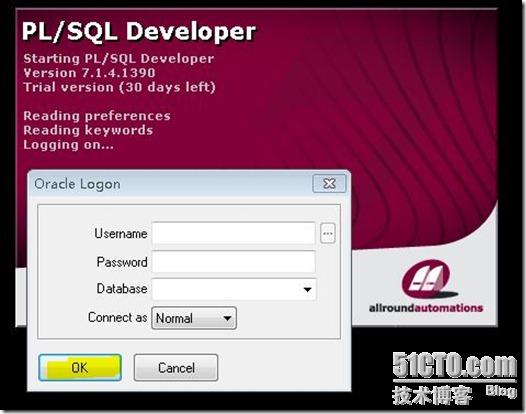Click the 'Password' label

coord(122,262)
